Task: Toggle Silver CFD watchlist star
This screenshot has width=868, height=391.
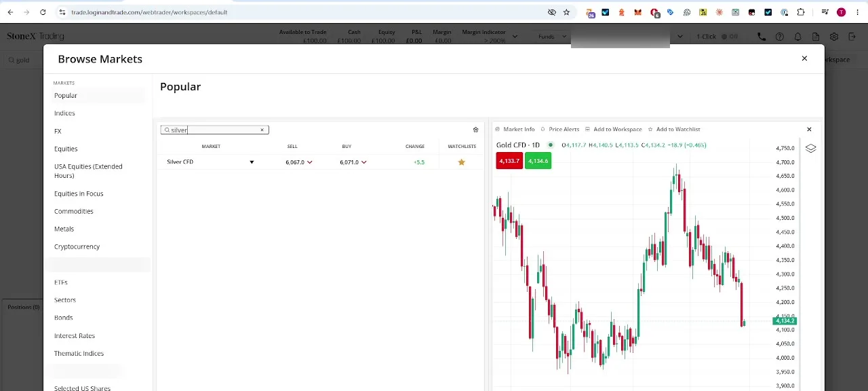Action: [462, 162]
